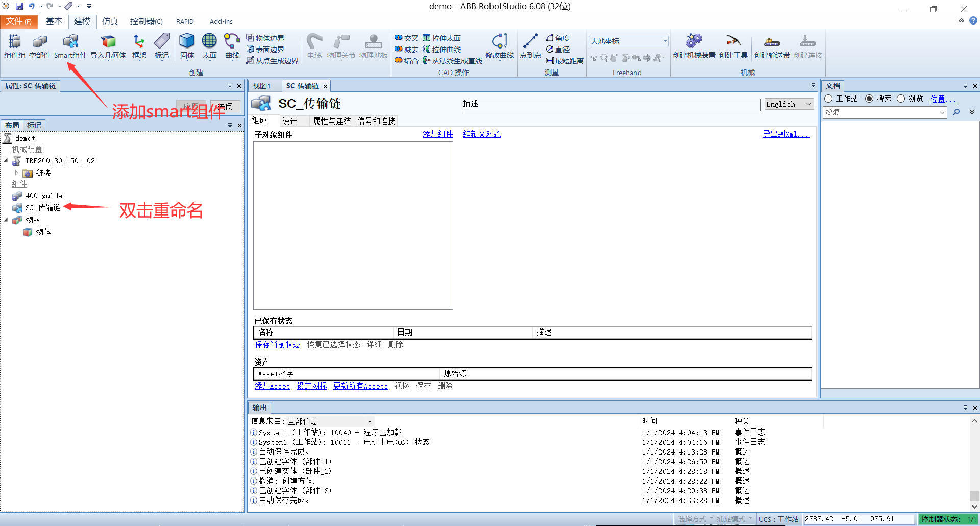980x526 pixels.
Task: Collapse the IRB260_30_150__02 tree node
Action: click(x=6, y=161)
